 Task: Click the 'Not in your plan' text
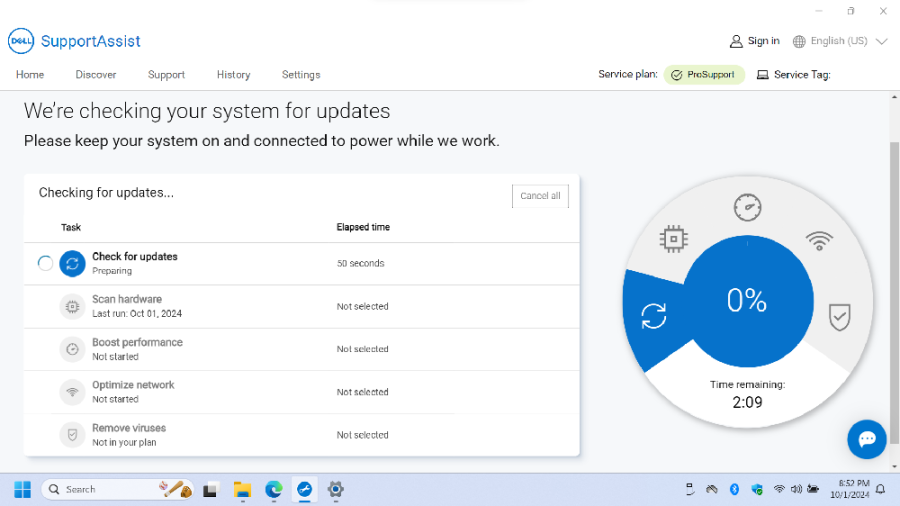click(x=124, y=442)
